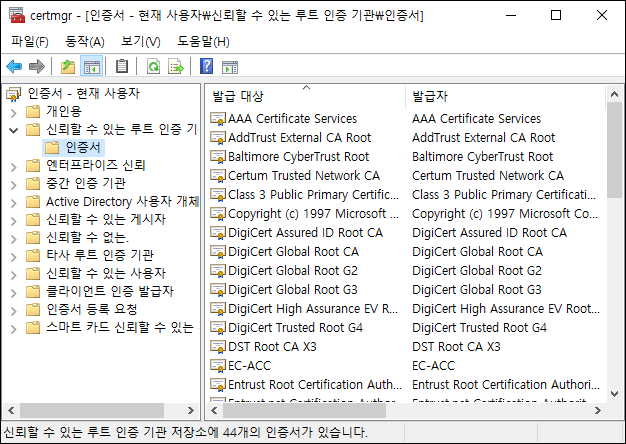Click the certificate icon next to Baltimore CyberTrust Root
626x444 pixels.
pyautogui.click(x=218, y=157)
